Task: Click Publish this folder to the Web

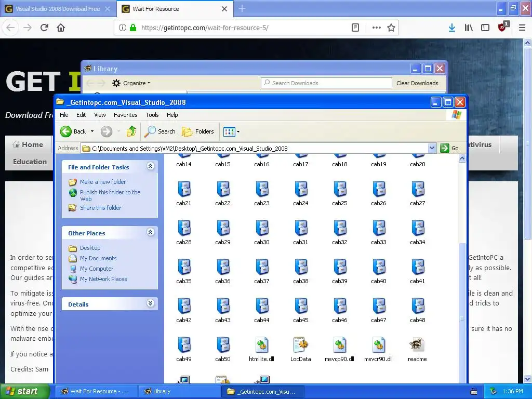Action: (x=110, y=195)
